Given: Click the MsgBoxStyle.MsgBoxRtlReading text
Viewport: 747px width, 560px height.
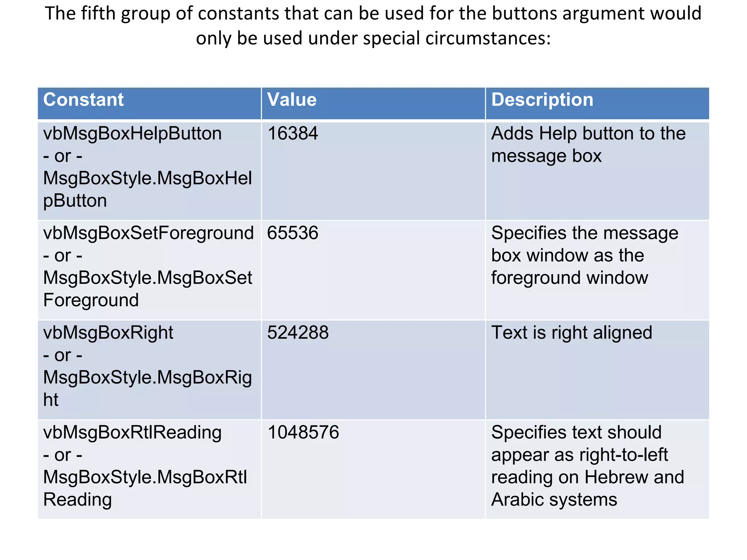Looking at the screenshot, I should pos(145,488).
